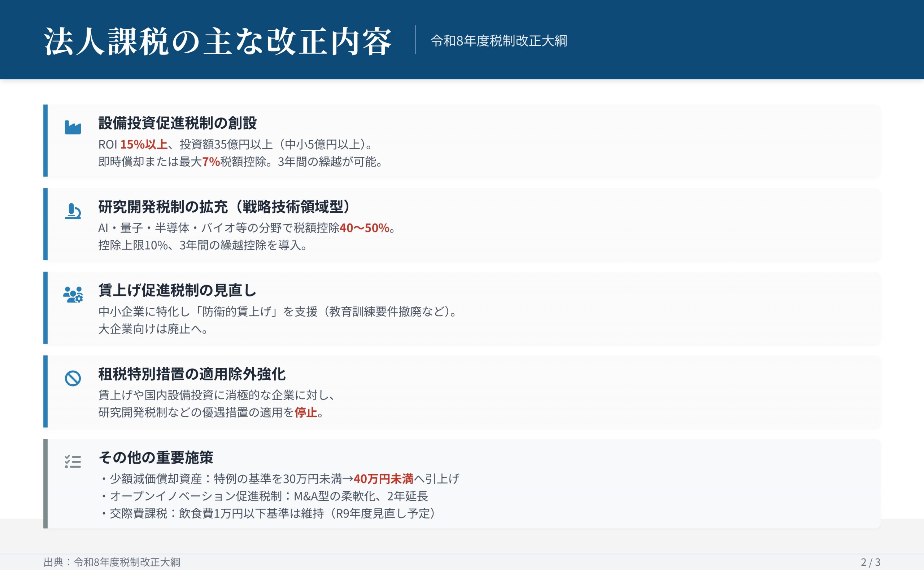Screen dimensions: 924x570
Task: Click the 出典 source footer text
Action: [112, 562]
